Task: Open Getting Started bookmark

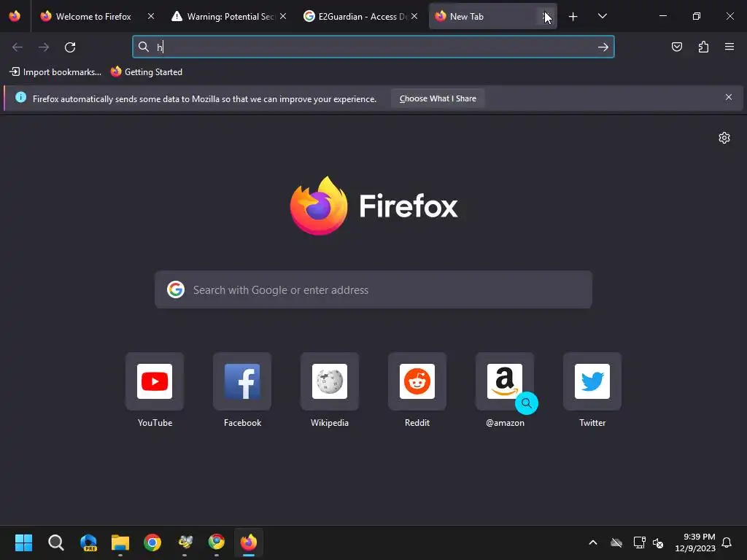Action: point(146,72)
